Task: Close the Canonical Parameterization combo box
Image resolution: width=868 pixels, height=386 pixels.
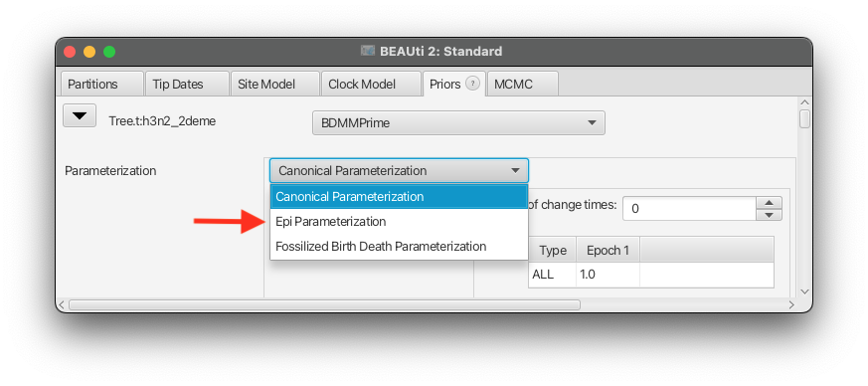Action: [399, 170]
